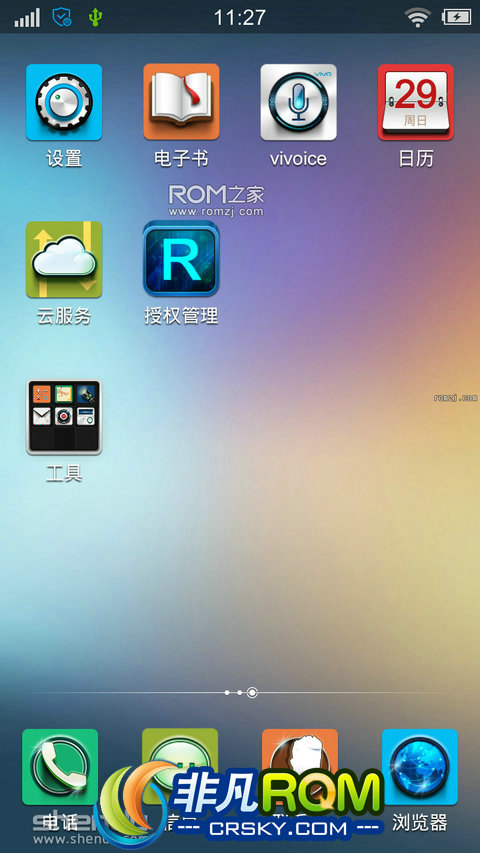Image resolution: width=480 pixels, height=853 pixels.
Task: Tap the Wi-Fi status icon
Action: pyautogui.click(x=417, y=17)
